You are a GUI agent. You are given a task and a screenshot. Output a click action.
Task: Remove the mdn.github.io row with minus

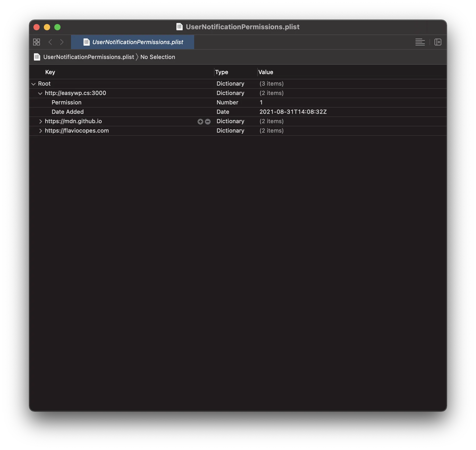point(208,121)
